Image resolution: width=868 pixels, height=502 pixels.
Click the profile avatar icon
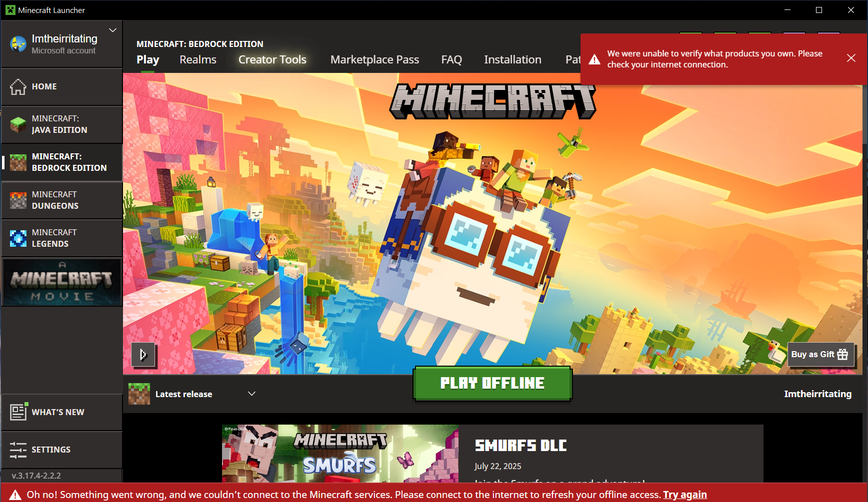click(18, 44)
